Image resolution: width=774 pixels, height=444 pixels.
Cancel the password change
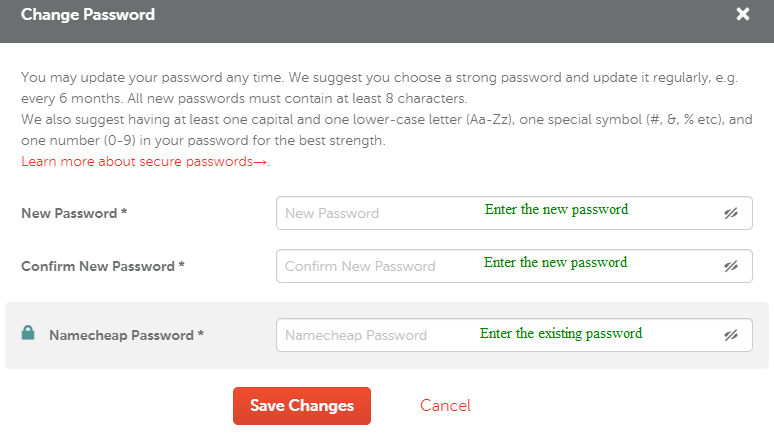click(x=445, y=405)
